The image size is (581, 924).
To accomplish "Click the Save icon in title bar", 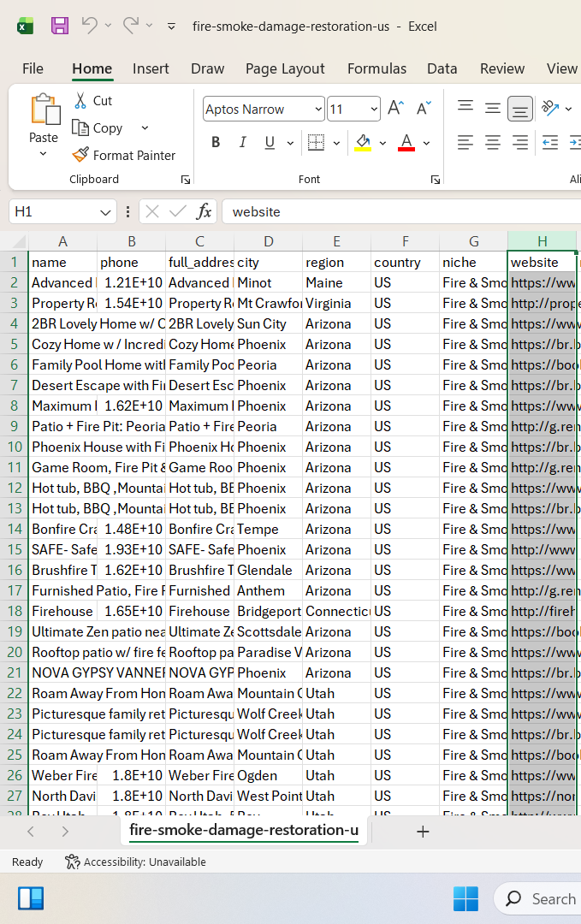I will [60, 26].
